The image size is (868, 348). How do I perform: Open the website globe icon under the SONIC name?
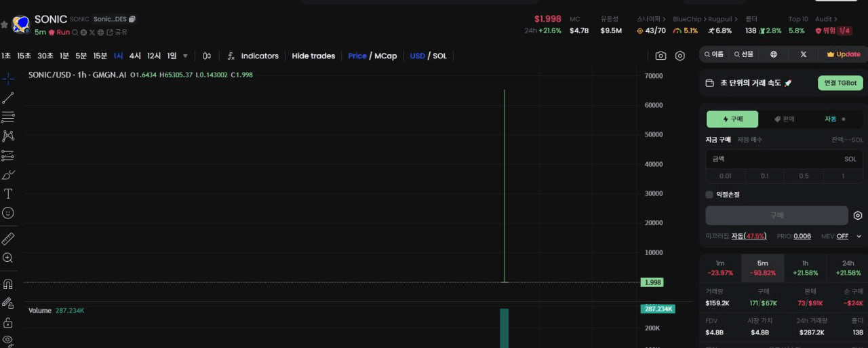coord(100,32)
